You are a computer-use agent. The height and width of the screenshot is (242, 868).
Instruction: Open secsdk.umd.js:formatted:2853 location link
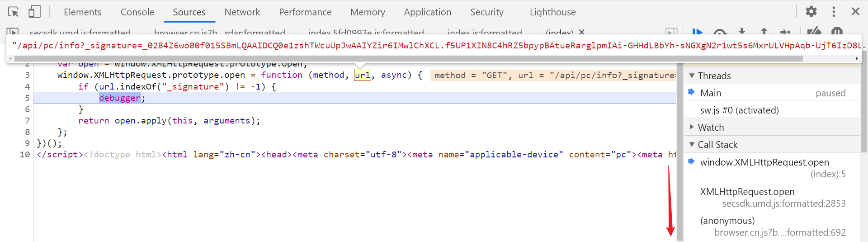784,204
